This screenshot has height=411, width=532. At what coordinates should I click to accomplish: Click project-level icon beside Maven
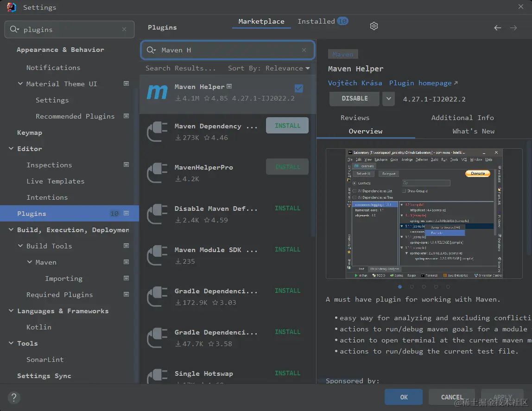point(126,262)
